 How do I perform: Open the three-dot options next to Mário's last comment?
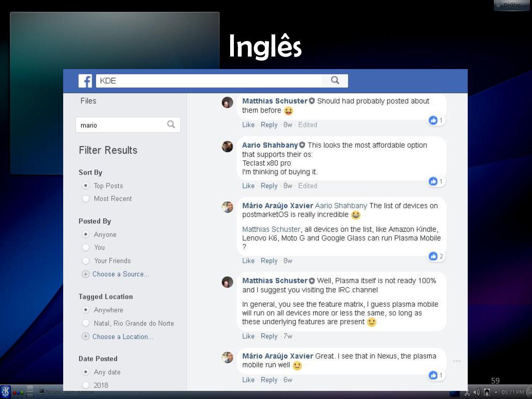(x=457, y=361)
